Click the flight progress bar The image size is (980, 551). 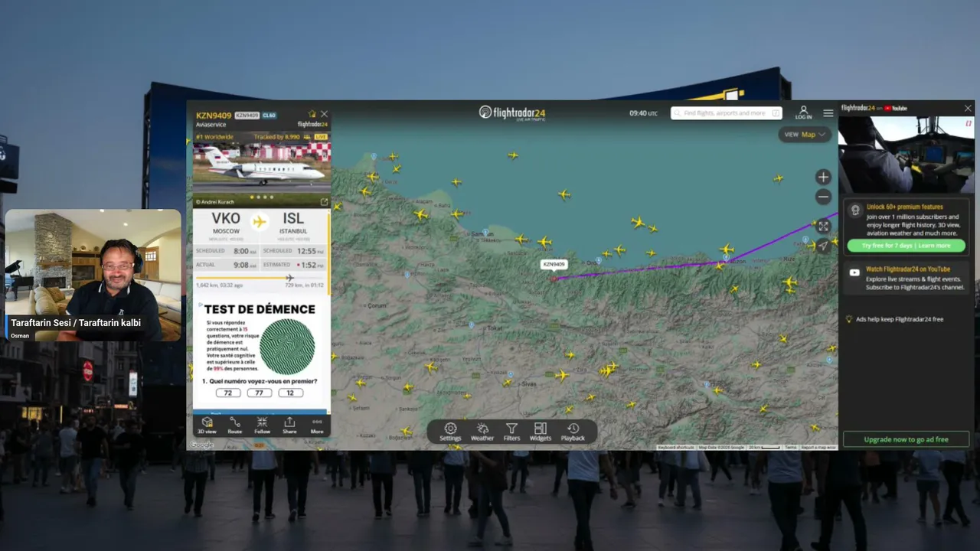coord(261,278)
